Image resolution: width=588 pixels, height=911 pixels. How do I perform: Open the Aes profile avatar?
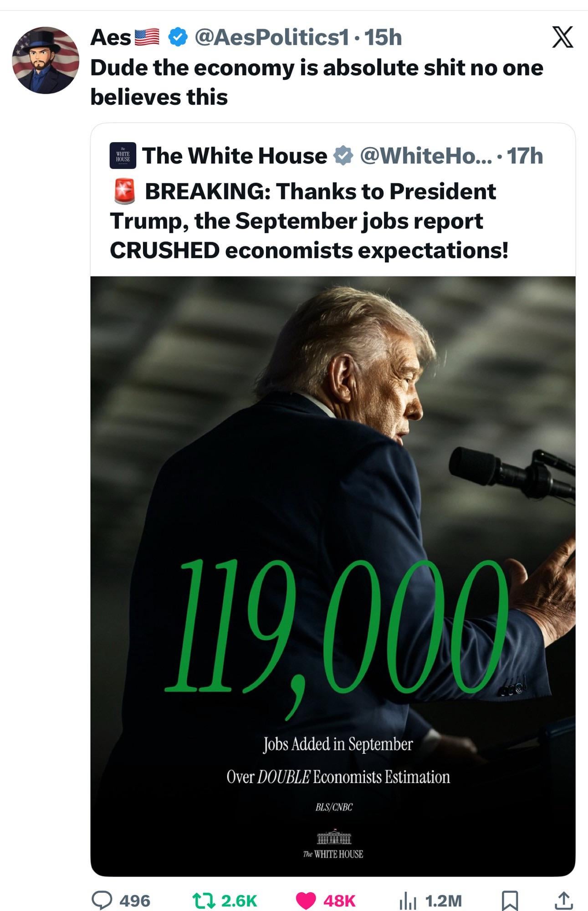[x=46, y=60]
